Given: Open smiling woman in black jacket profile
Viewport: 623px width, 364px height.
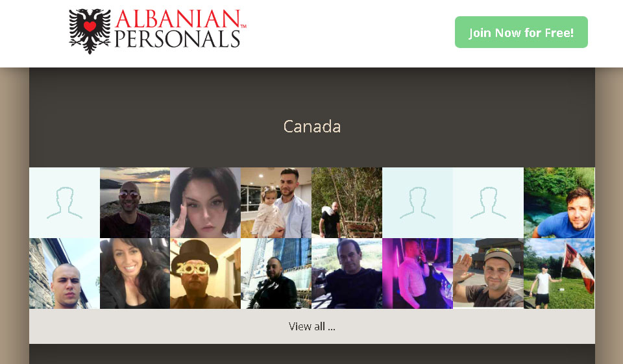Looking at the screenshot, I should point(135,273).
